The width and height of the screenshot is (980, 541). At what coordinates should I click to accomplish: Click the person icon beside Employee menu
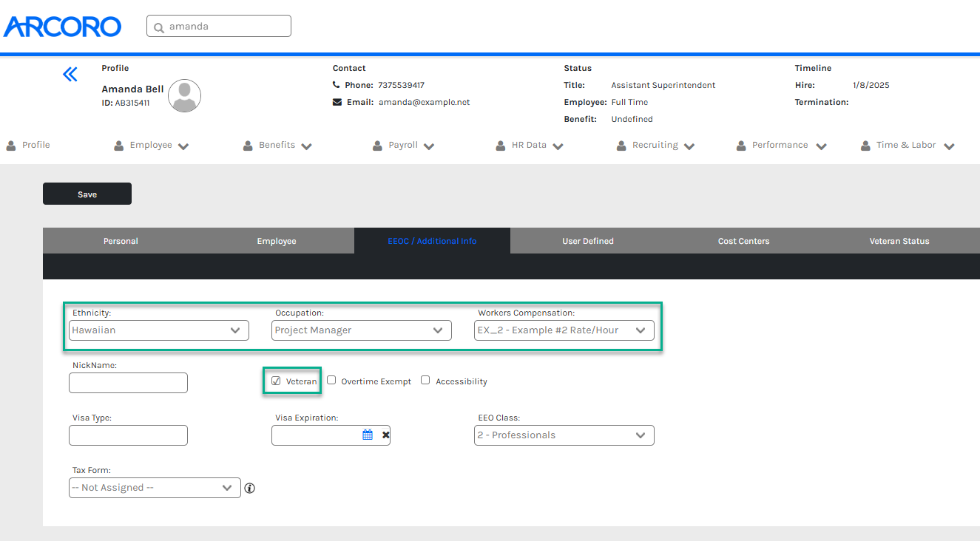tap(119, 146)
